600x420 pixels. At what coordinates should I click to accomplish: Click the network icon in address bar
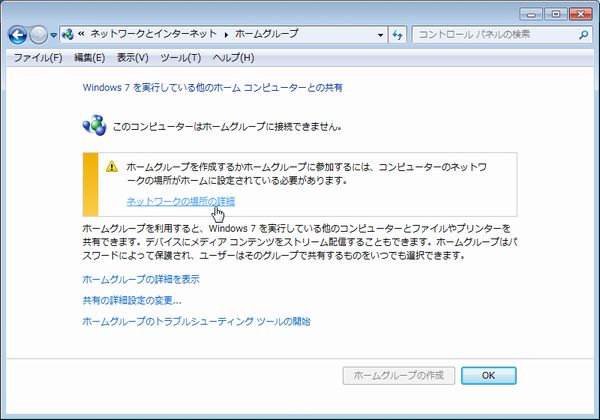point(68,35)
